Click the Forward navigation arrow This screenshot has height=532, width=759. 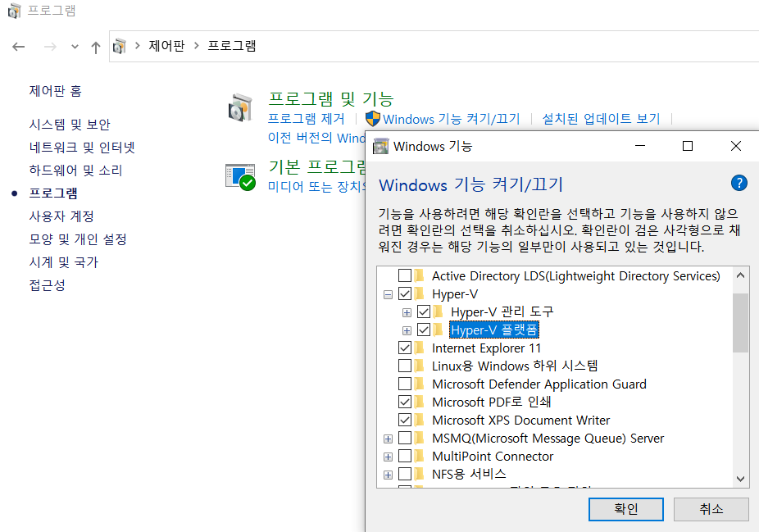(x=50, y=47)
